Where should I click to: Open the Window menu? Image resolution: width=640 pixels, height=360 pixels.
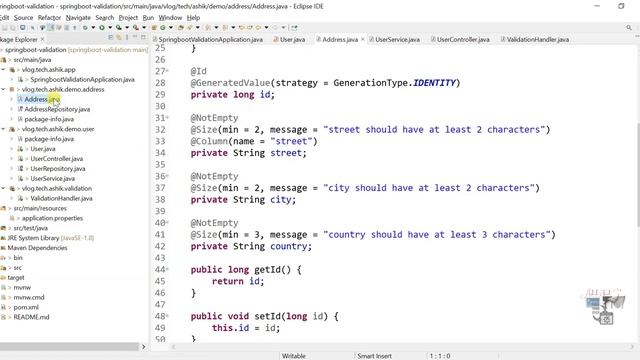click(x=170, y=18)
